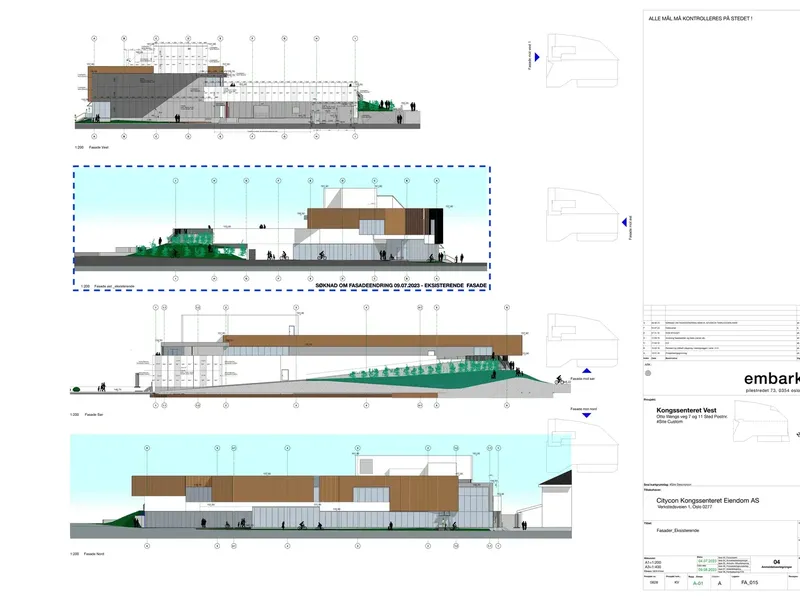
Task: Click the blue arrow marker for Fasade Vest
Action: pos(537,57)
